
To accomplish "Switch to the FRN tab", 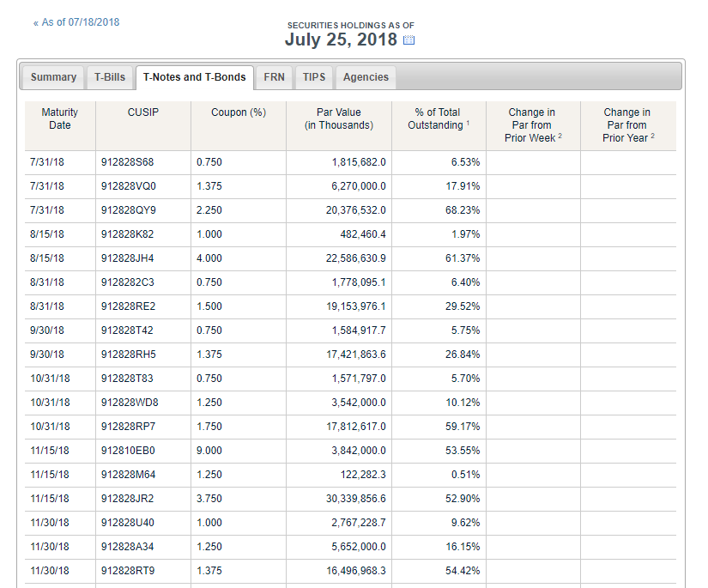I will click(x=274, y=77).
